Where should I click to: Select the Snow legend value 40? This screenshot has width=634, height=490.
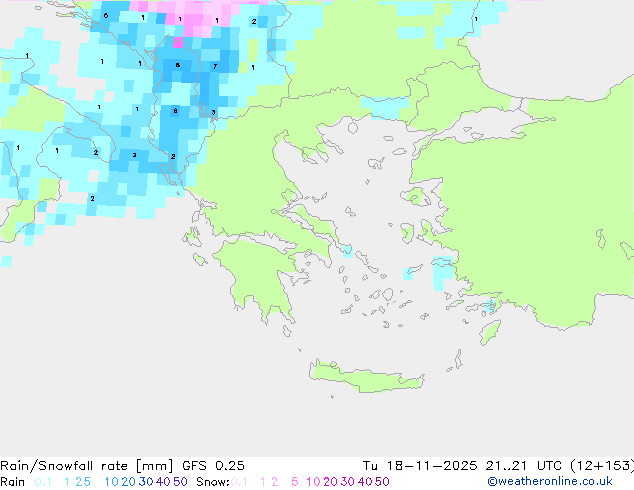tap(365, 482)
